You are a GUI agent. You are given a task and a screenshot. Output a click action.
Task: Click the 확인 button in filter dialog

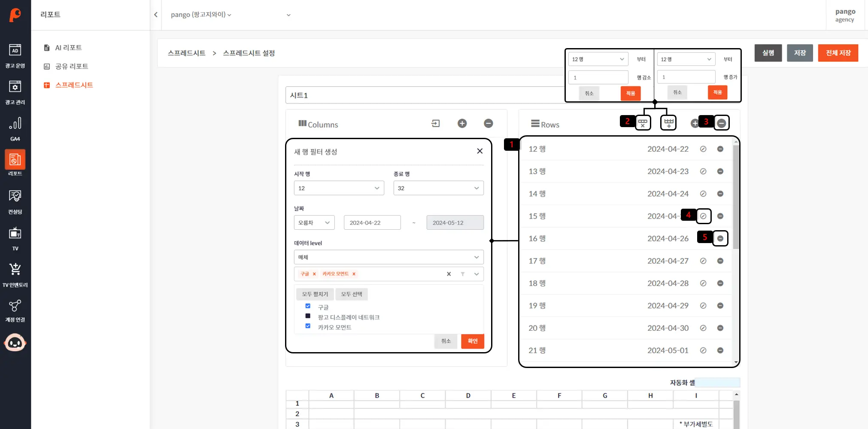472,341
